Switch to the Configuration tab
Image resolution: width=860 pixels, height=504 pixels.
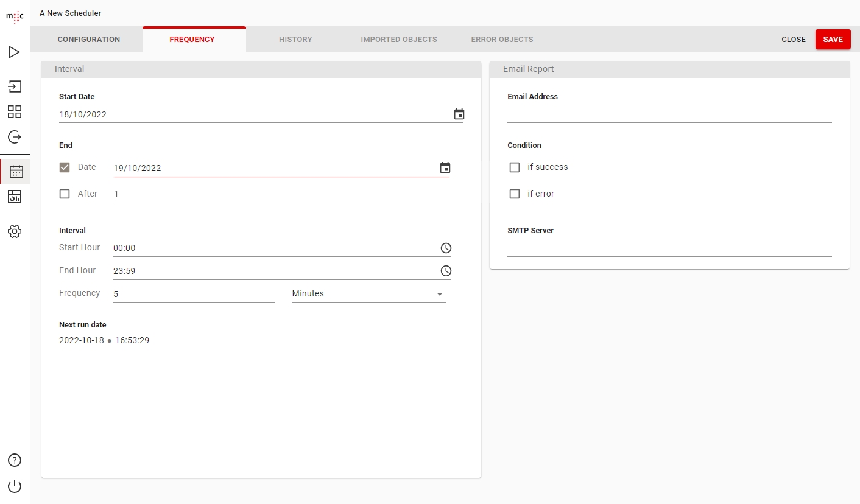coord(89,40)
